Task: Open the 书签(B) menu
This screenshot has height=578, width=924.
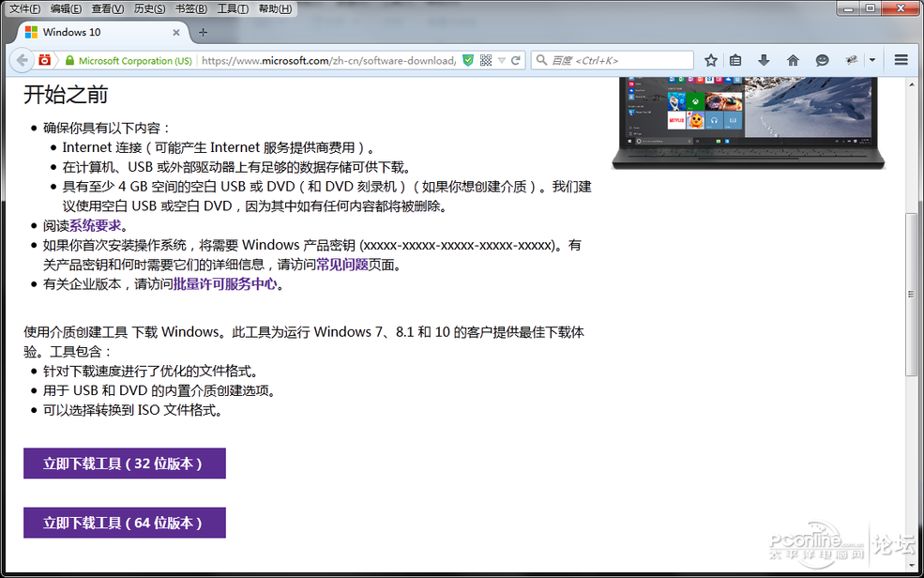Action: point(191,8)
